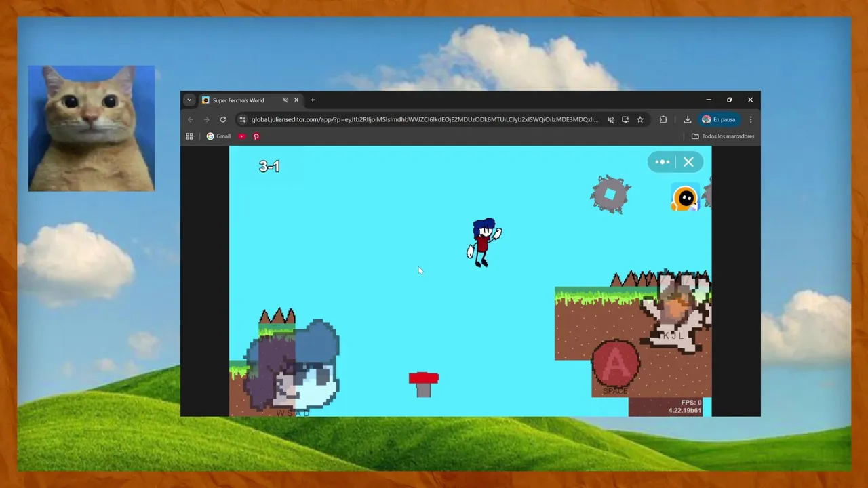Open the YouTube bookmark
This screenshot has height=488, width=868.
(x=241, y=136)
